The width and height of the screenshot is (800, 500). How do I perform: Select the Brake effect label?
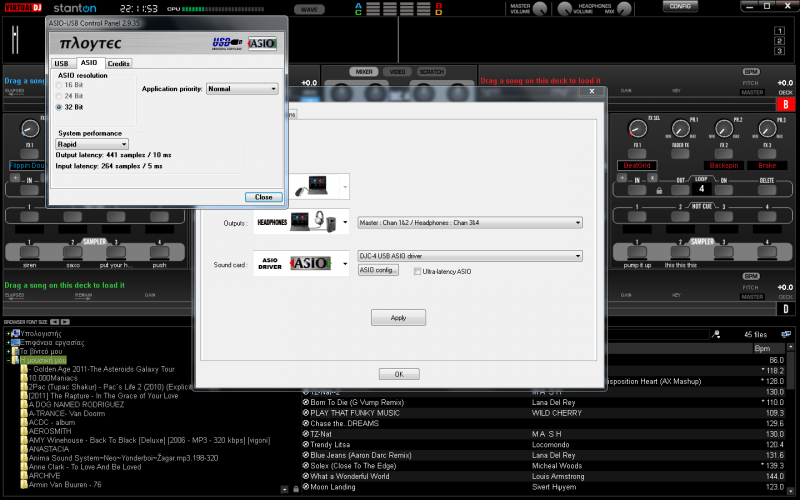767,165
